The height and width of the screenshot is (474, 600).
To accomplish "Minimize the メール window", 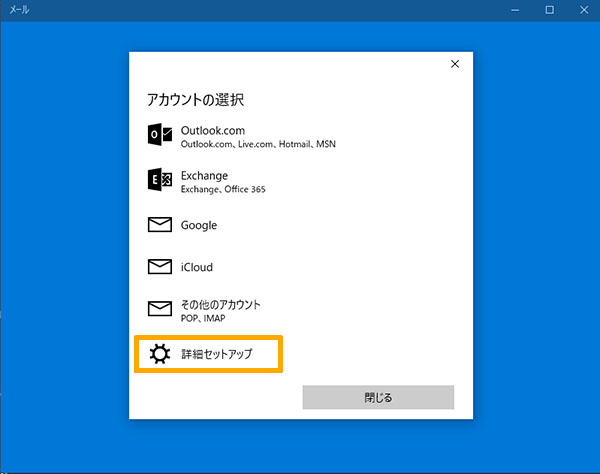I will tap(515, 10).
